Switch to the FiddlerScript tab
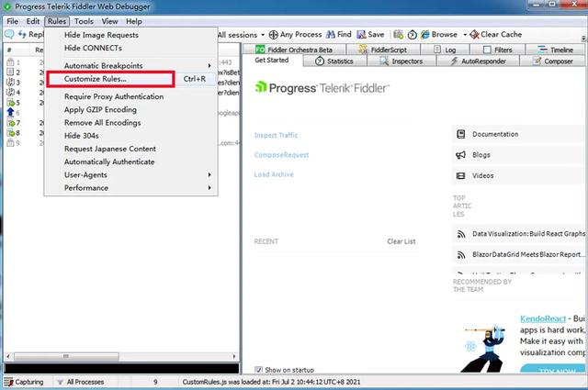 click(x=383, y=50)
